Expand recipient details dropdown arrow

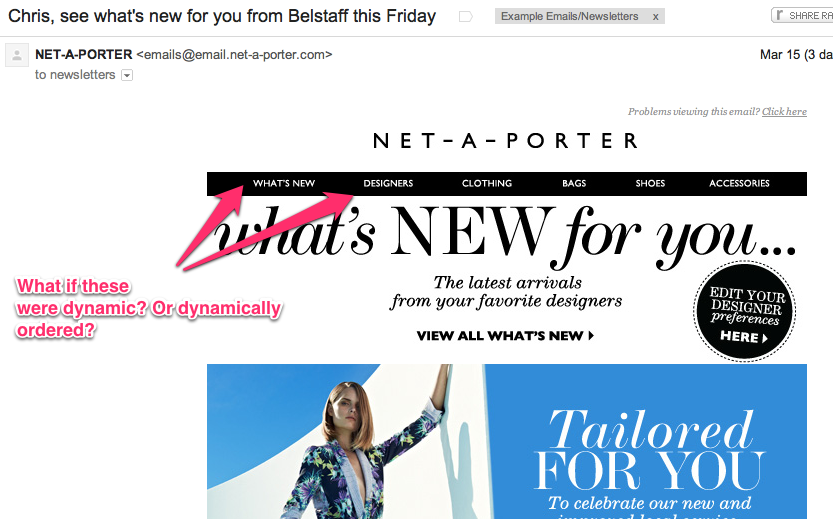pos(127,75)
